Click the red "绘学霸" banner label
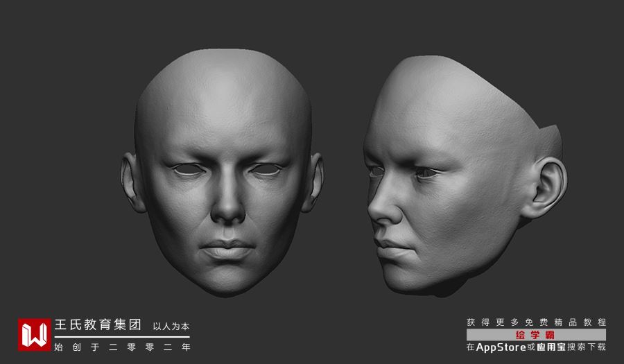This screenshot has width=624, height=364. click(x=536, y=335)
